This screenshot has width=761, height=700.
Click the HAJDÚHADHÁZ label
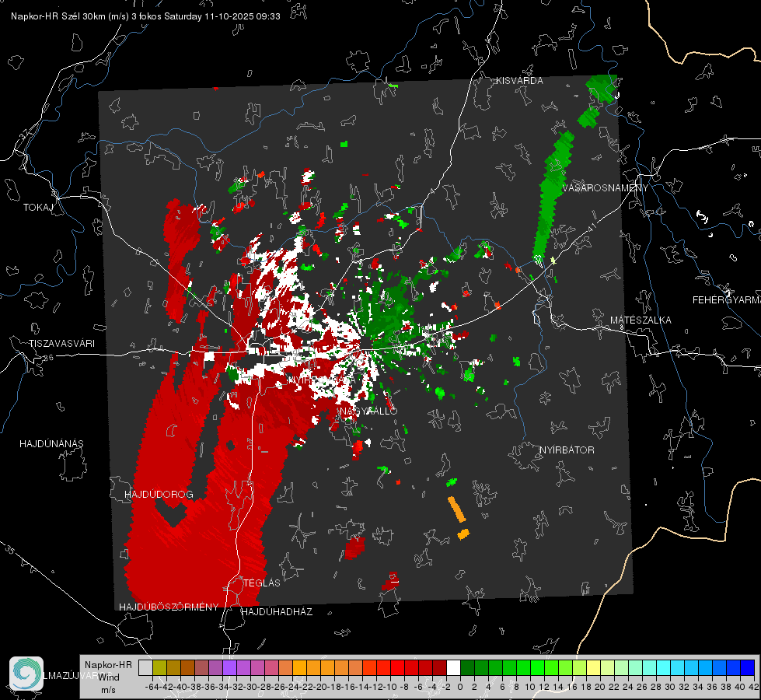click(x=277, y=611)
